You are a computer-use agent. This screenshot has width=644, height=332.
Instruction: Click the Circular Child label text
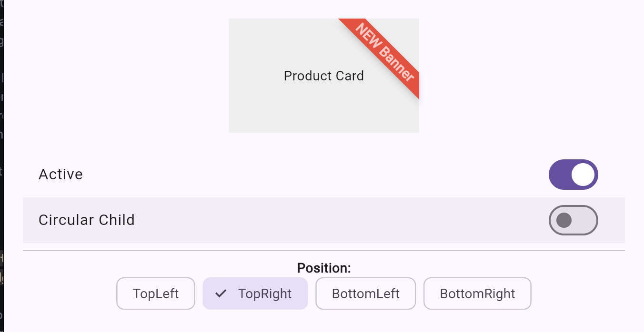click(x=86, y=220)
